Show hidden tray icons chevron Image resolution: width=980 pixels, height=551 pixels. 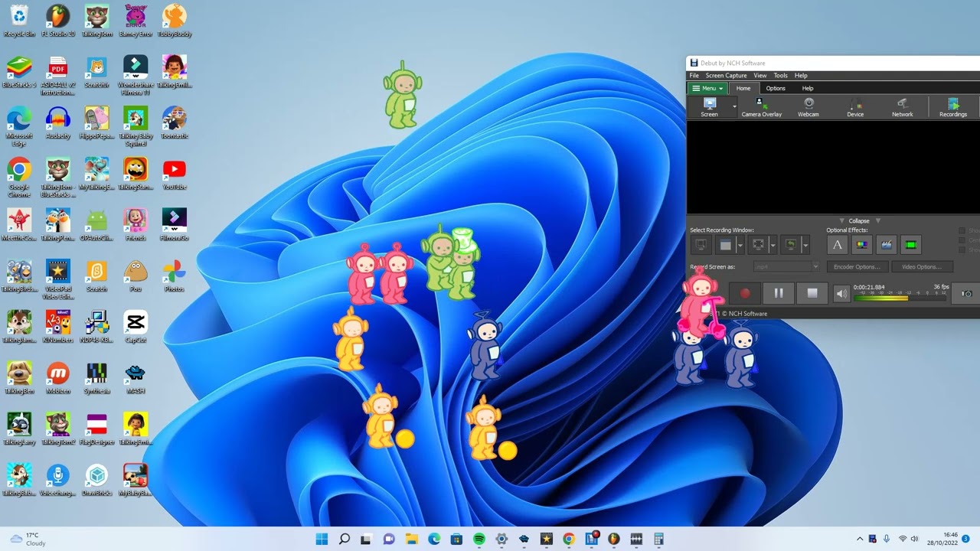(x=860, y=539)
